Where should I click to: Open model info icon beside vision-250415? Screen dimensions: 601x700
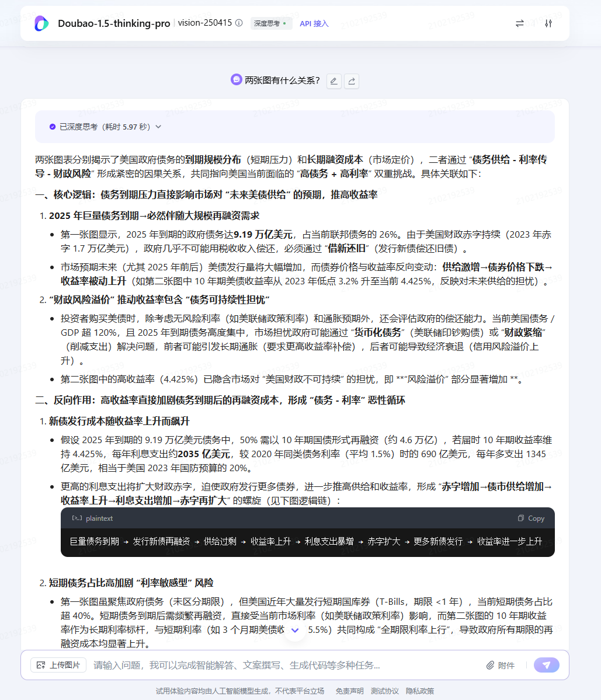tap(239, 23)
